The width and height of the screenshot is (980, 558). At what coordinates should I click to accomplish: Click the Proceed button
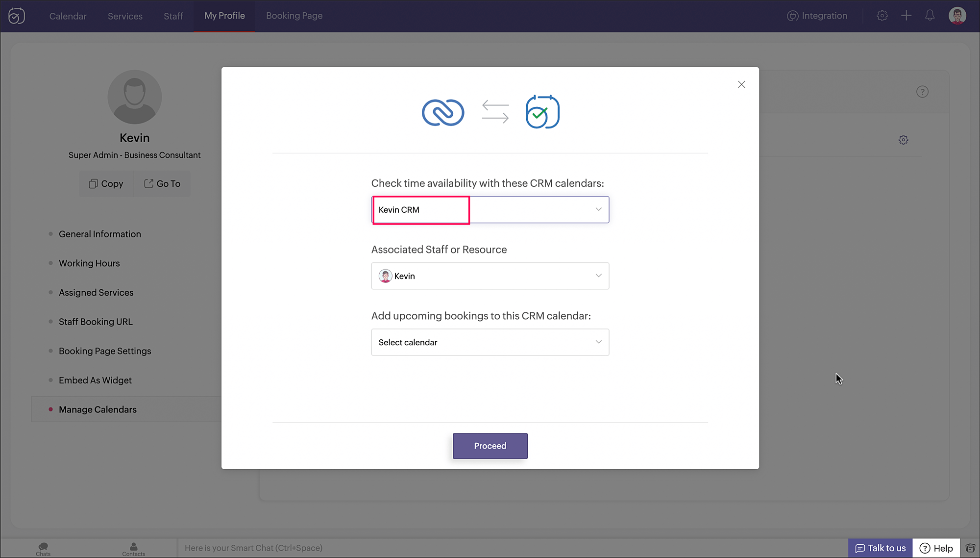(x=490, y=446)
